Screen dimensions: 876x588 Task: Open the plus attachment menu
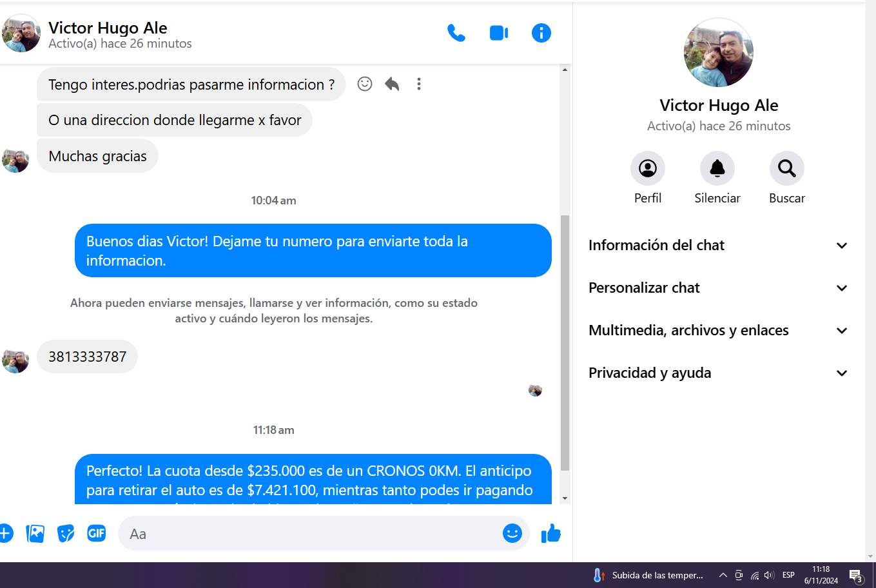point(5,533)
